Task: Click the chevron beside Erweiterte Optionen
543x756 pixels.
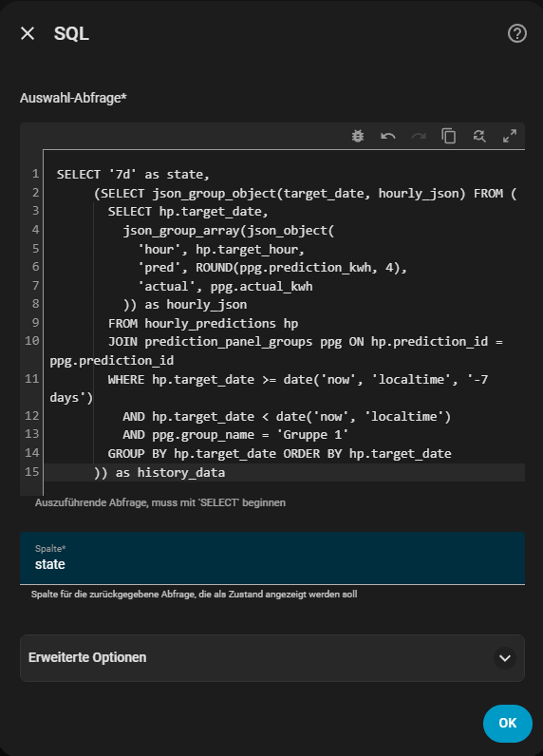Action: (504, 658)
